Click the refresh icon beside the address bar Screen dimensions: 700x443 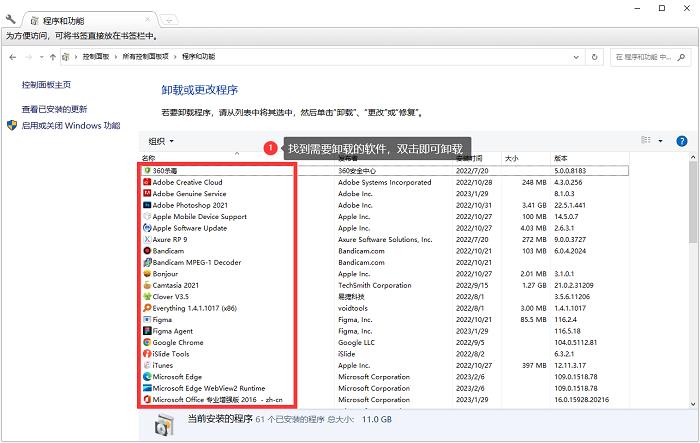coord(592,58)
